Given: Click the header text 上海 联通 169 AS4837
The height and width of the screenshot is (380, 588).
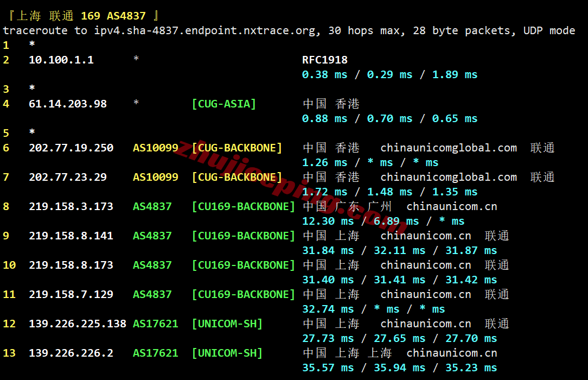Looking at the screenshot, I should coord(81,16).
